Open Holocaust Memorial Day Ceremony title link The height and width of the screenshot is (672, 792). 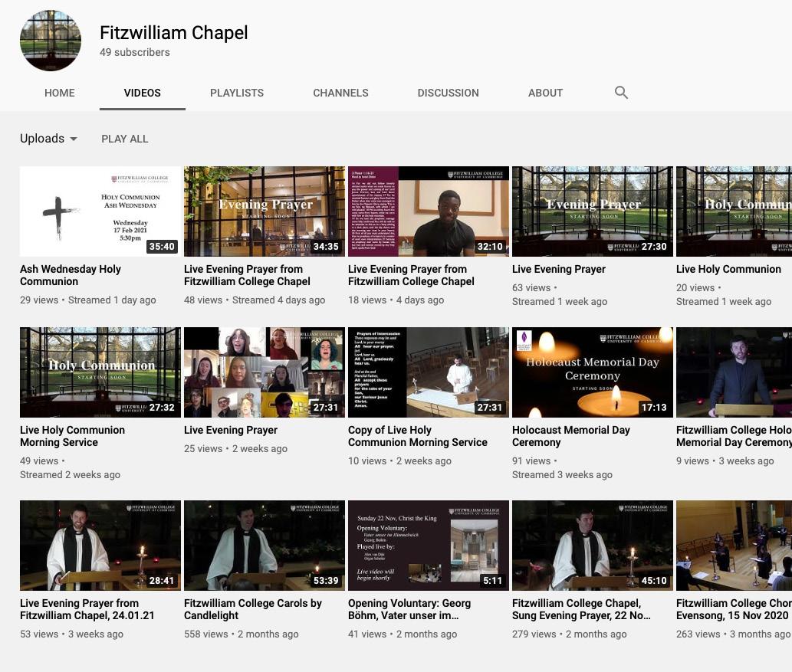pos(570,436)
